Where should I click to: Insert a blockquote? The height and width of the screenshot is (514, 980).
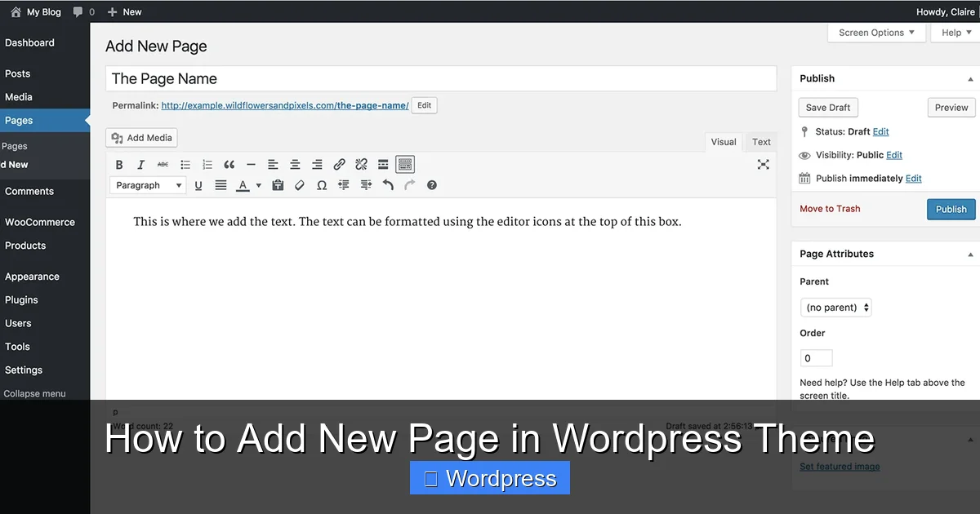[229, 164]
